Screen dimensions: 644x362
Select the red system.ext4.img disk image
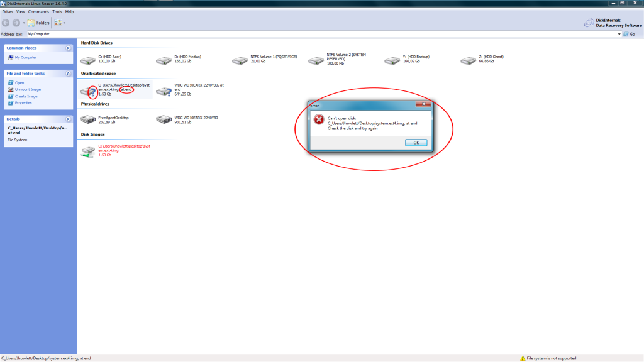coord(87,151)
